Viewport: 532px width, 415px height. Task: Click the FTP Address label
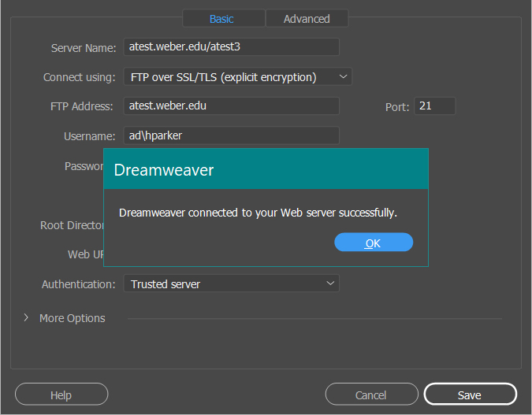coord(82,106)
